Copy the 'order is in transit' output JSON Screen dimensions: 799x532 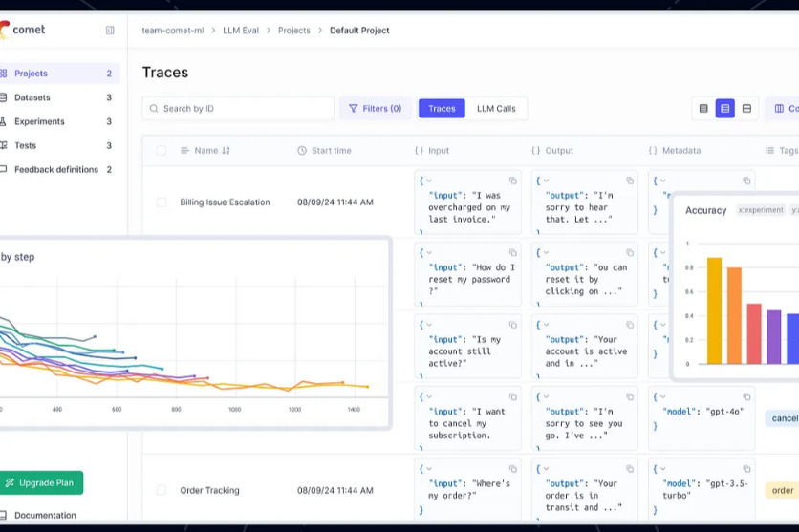click(x=630, y=469)
